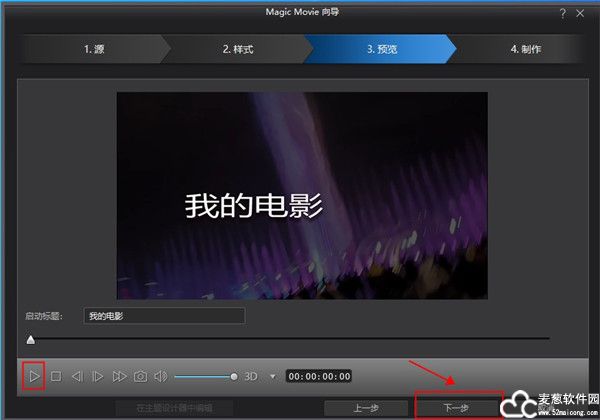The image size is (600, 420).
Task: Select the 3. 预览 step
Action: pyautogui.click(x=381, y=48)
